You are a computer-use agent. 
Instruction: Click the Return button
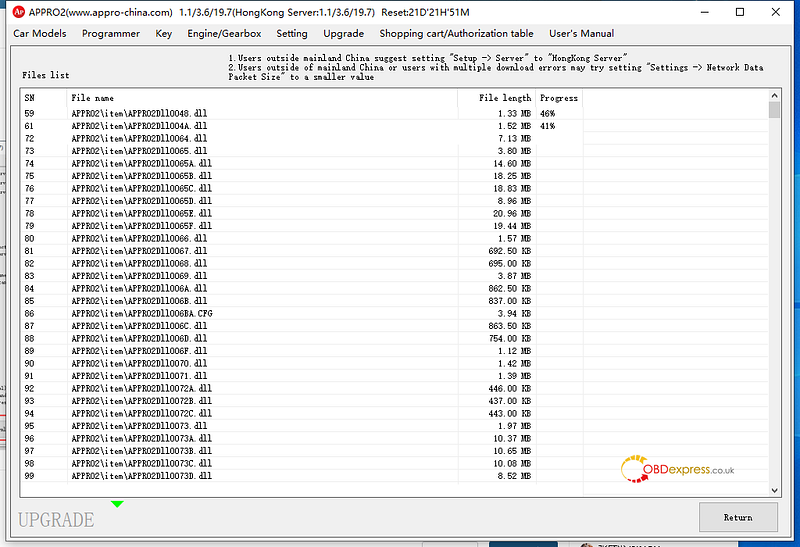click(738, 517)
